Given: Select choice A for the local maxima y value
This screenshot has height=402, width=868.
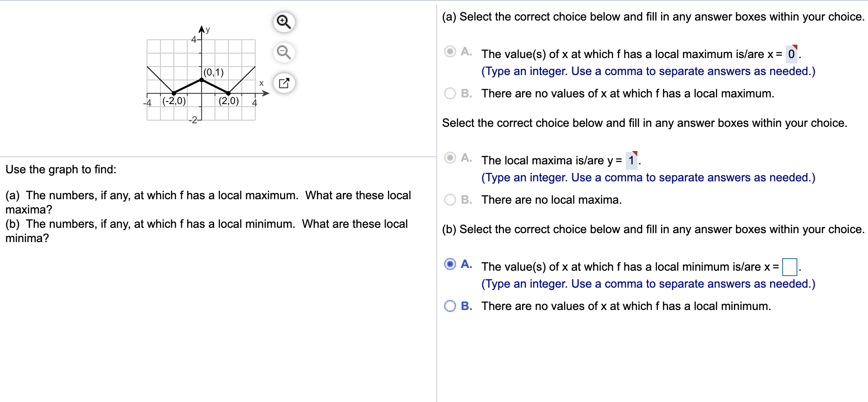Looking at the screenshot, I should point(450,159).
